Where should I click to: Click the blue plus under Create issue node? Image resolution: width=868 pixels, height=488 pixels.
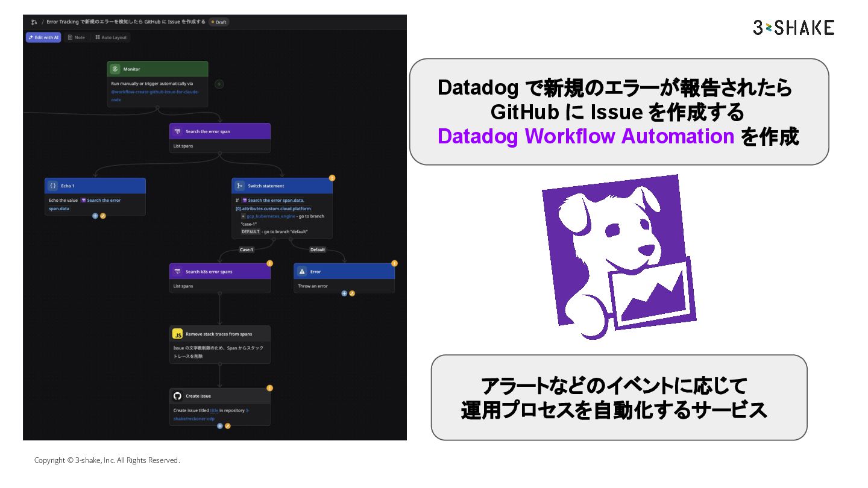tap(219, 426)
